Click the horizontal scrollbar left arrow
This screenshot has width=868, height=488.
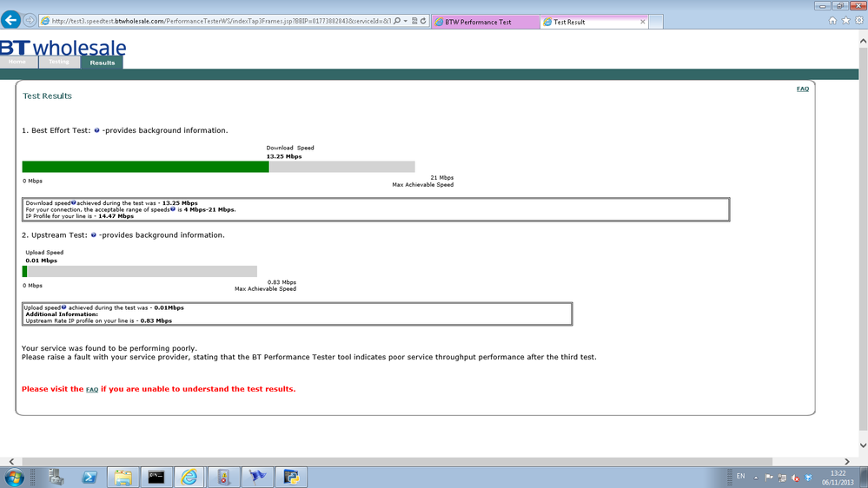pos(11,461)
